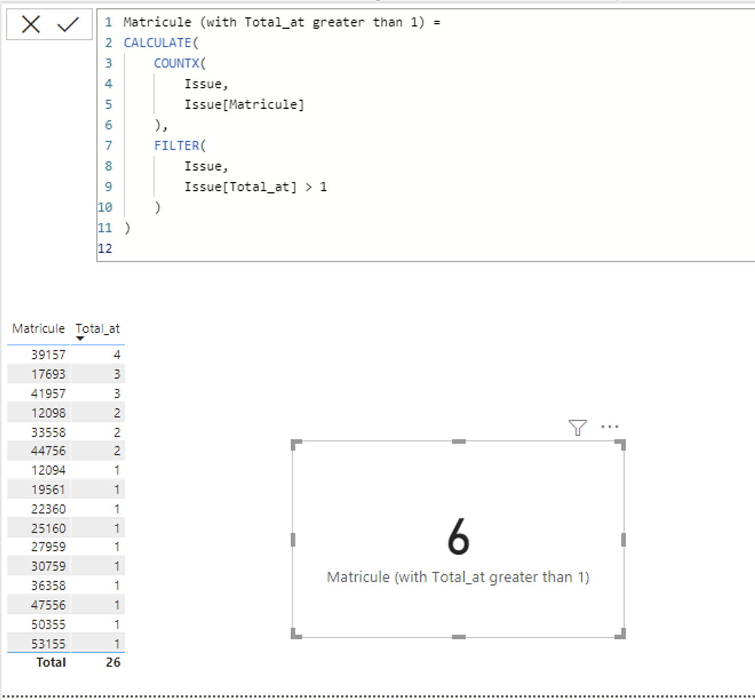
Task: Grab the card's bottom-right resize handle
Action: click(620, 634)
